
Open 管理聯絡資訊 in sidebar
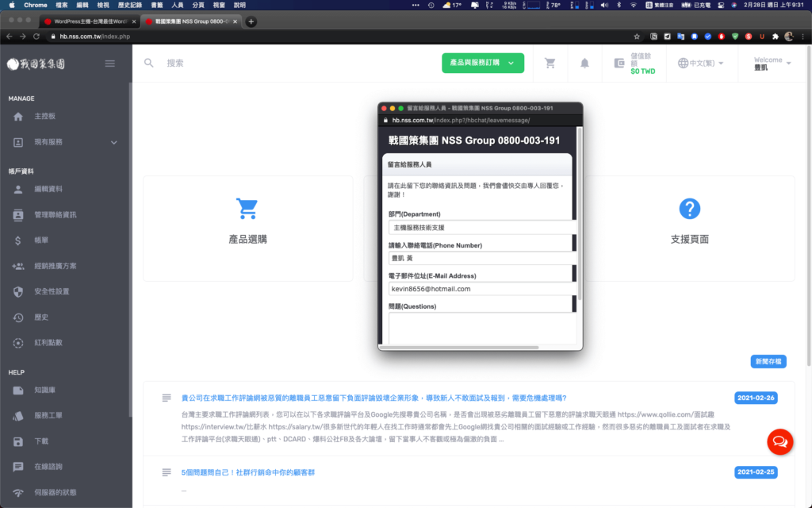point(55,214)
